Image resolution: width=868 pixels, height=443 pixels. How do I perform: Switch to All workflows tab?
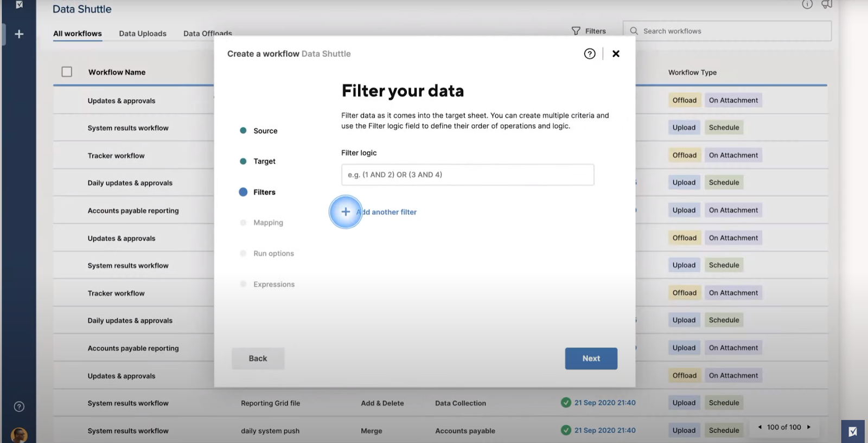click(x=78, y=34)
